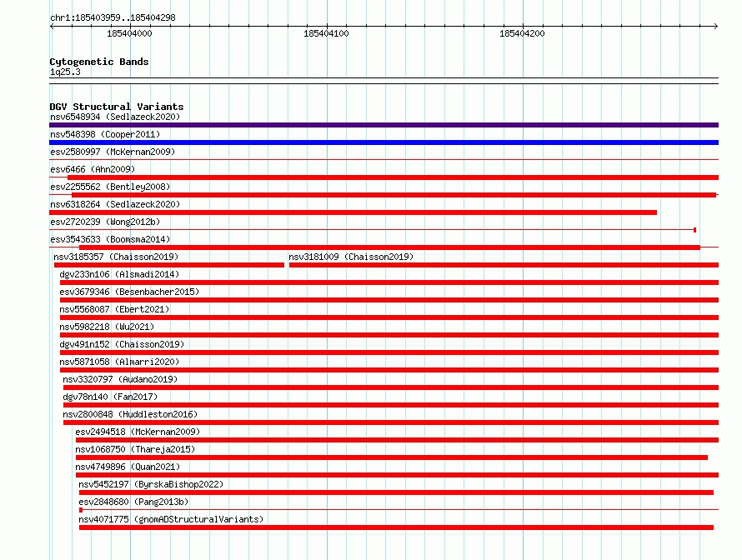Open variant nsv1068750 (Thareja2015)

(135, 449)
